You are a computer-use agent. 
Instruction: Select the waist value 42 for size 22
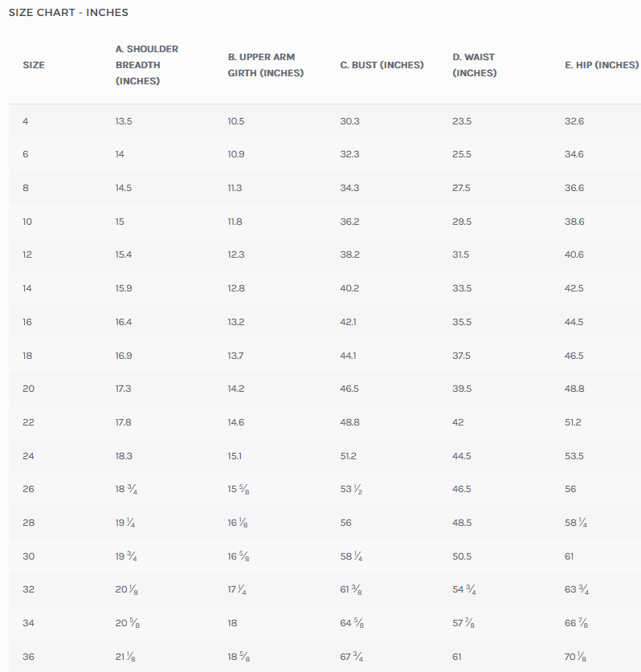tap(458, 422)
